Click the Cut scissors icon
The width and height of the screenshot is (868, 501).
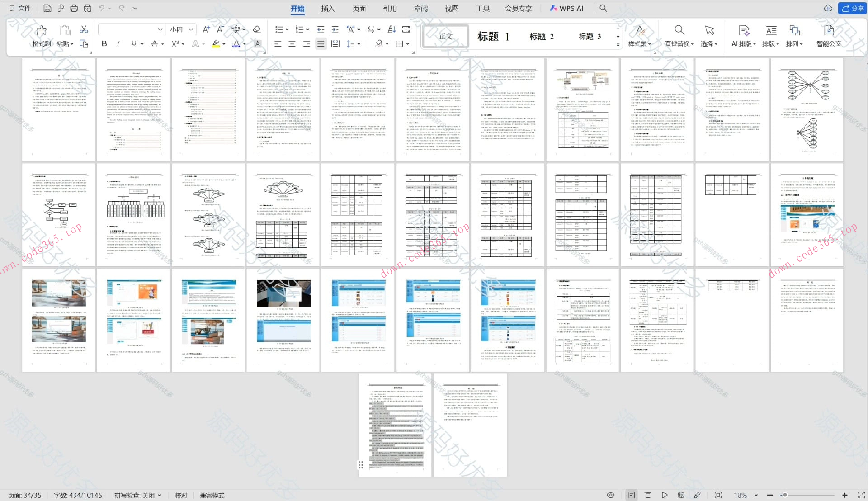click(84, 29)
